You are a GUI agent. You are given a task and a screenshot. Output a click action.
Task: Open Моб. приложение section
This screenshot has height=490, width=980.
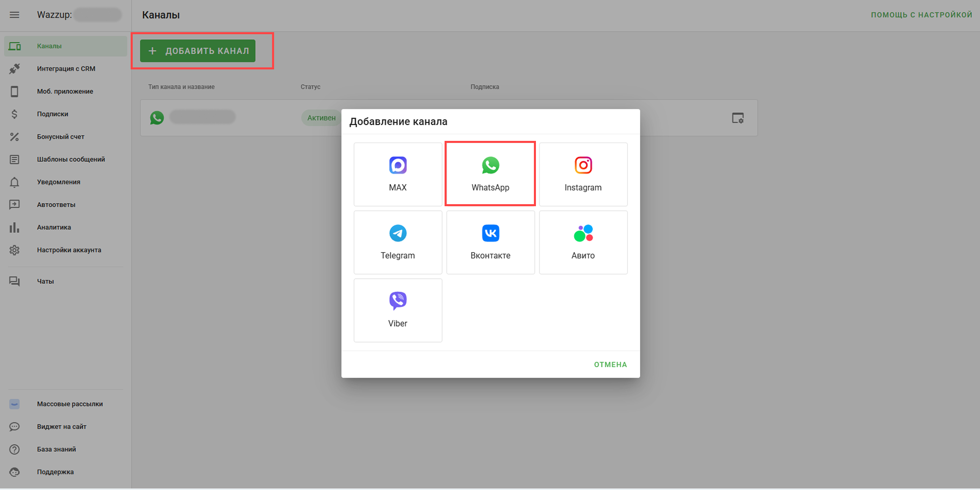point(66,91)
